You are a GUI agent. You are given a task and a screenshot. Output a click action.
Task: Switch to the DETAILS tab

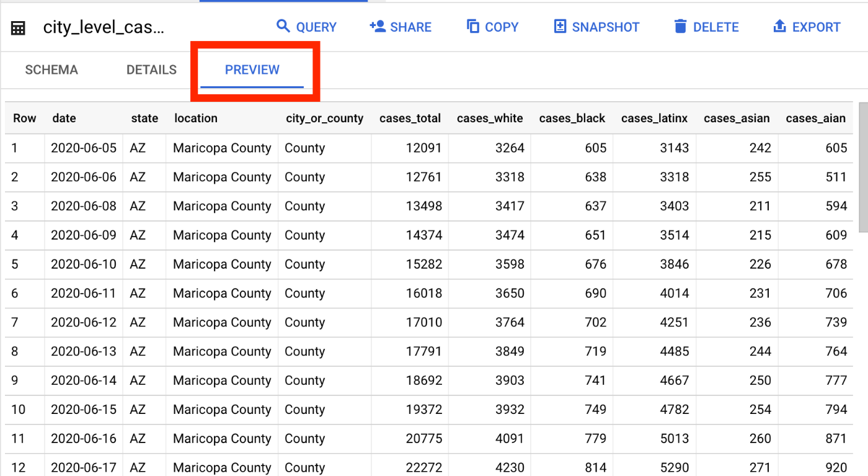(x=151, y=70)
